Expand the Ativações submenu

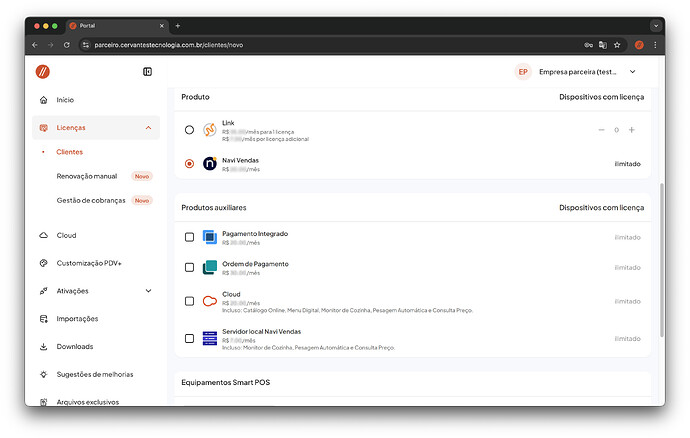tap(148, 291)
